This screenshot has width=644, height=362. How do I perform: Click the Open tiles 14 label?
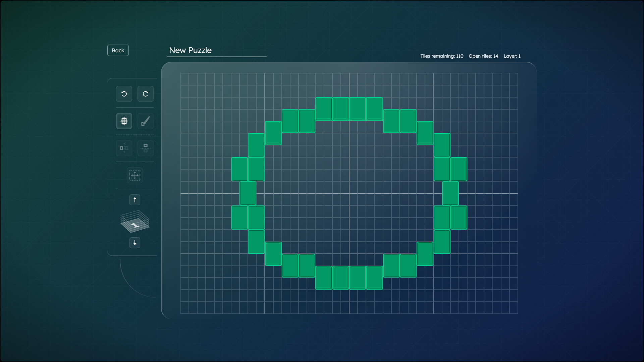coord(483,56)
